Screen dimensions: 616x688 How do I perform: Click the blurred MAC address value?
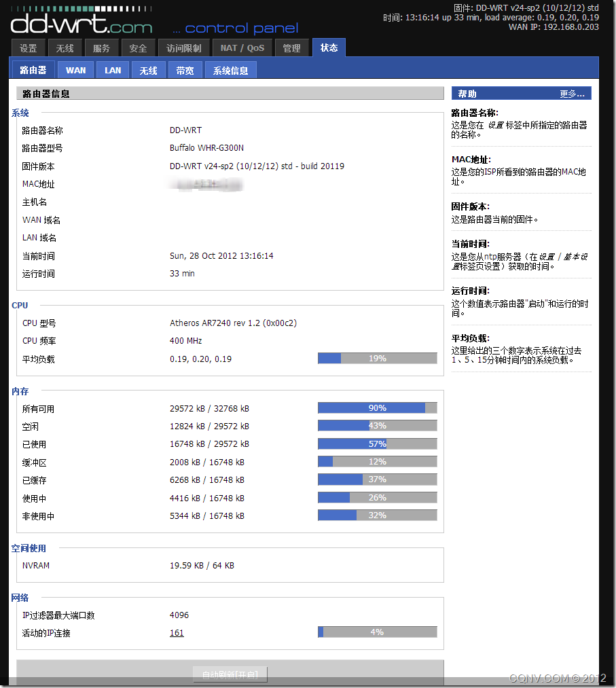pos(205,184)
